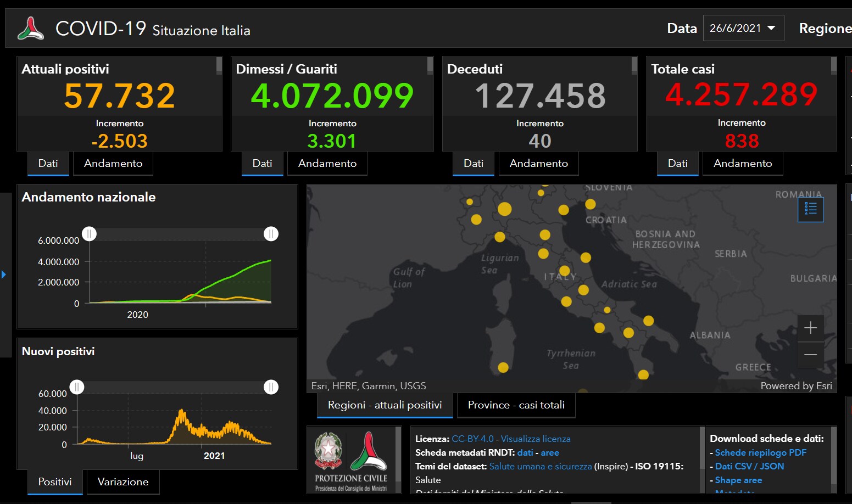Grab left handle of Andamento nazionale slider

pos(89,234)
